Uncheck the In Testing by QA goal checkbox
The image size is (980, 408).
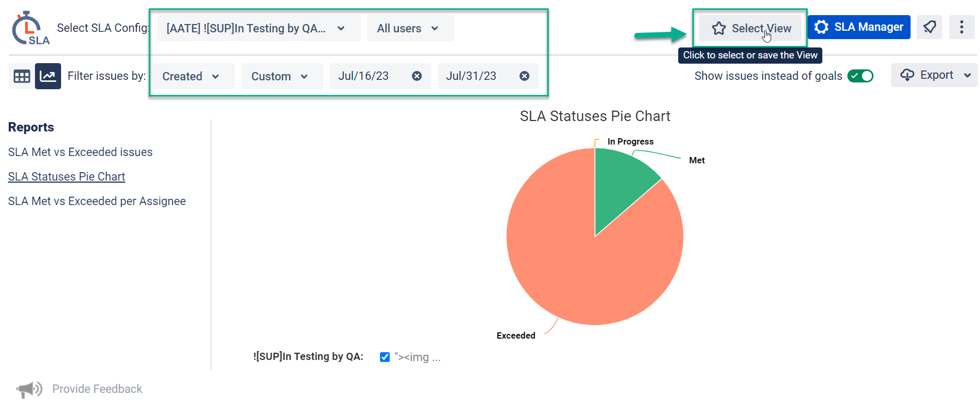(385, 357)
